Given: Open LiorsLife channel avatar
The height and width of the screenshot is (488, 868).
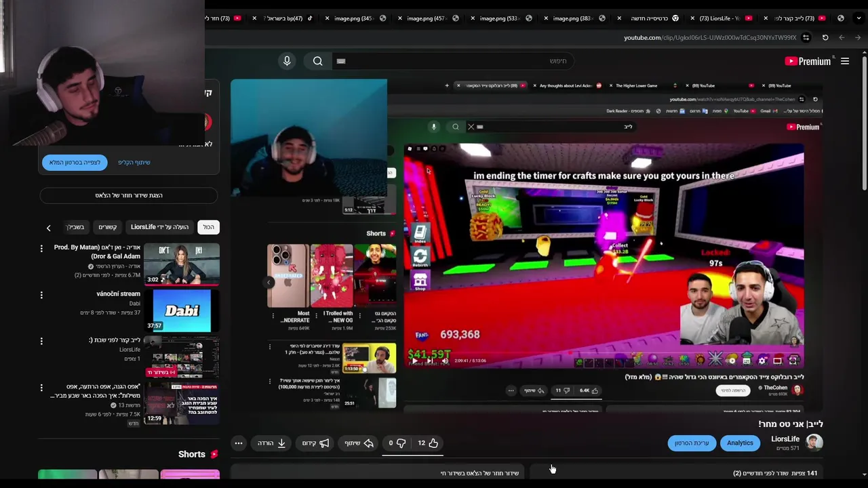Looking at the screenshot, I should point(814,442).
